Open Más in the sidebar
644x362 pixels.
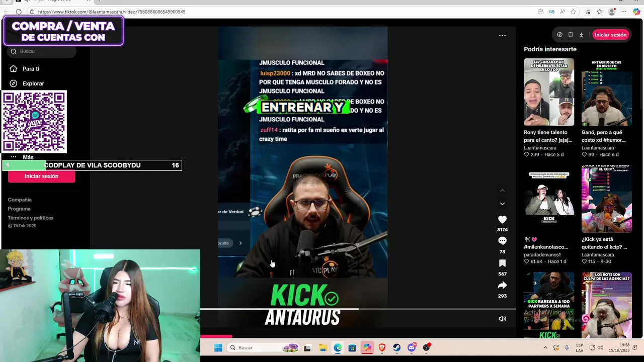(x=28, y=157)
